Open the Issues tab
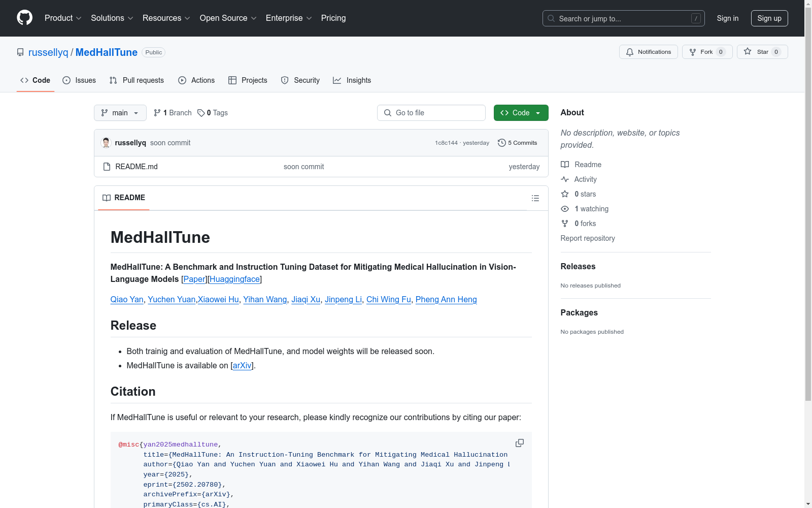The height and width of the screenshot is (508, 812). (x=79, y=80)
